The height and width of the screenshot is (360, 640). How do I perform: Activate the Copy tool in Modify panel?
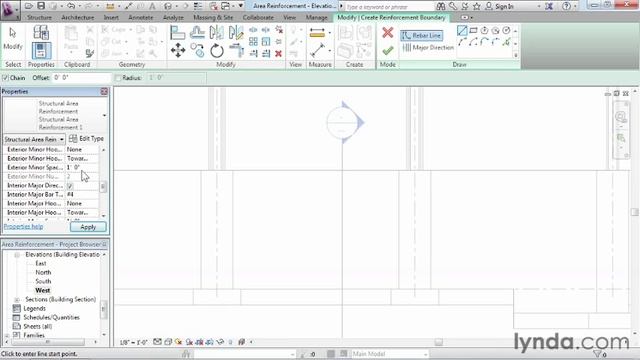click(x=197, y=51)
